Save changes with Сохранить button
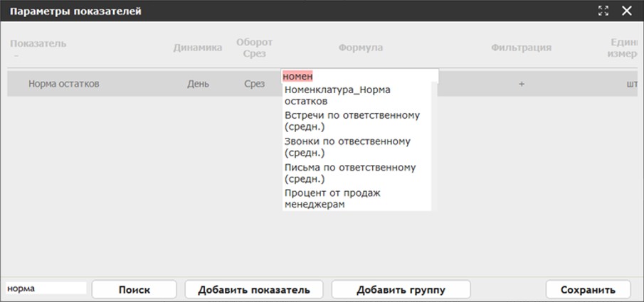Image resolution: width=644 pixels, height=302 pixels. [588, 290]
